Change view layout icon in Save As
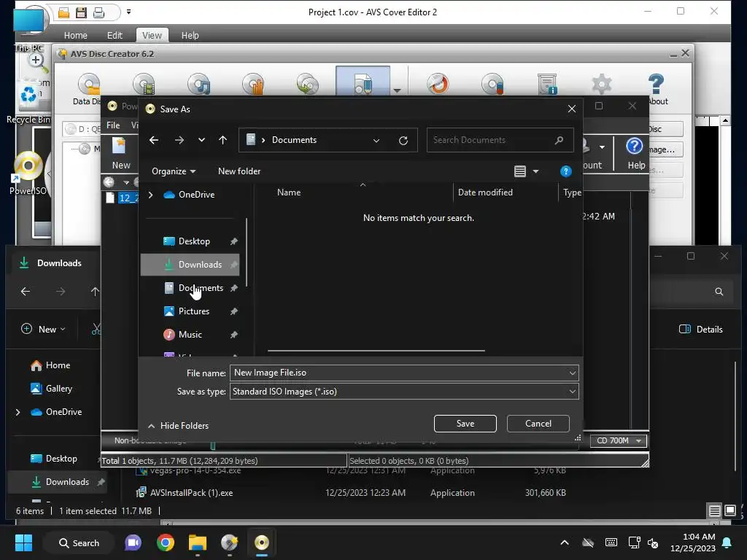The image size is (747, 560). click(x=519, y=171)
